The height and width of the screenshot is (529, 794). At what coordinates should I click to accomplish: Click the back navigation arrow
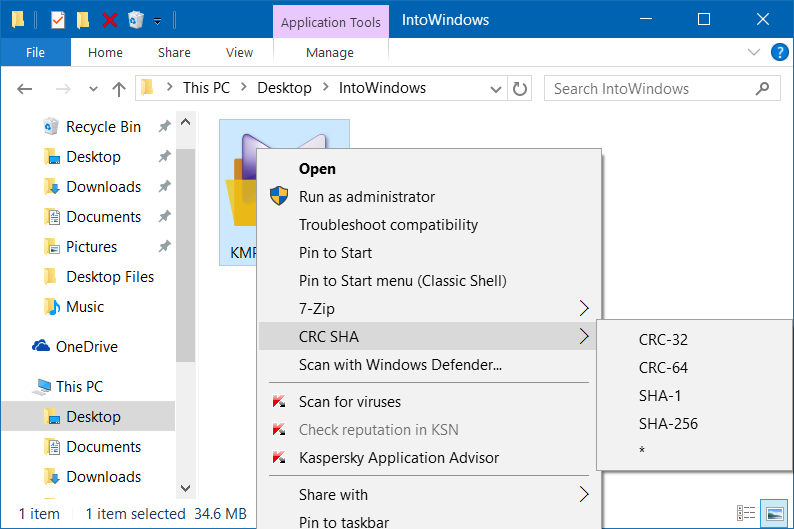25,89
